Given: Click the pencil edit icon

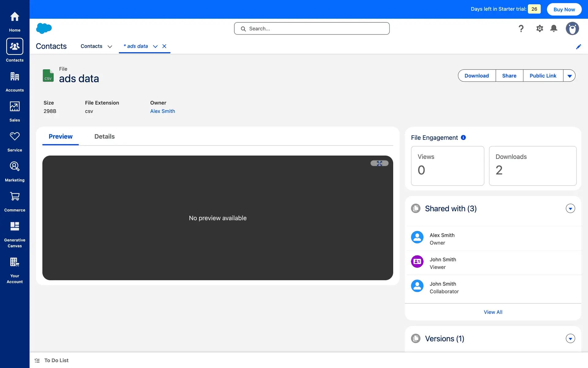Looking at the screenshot, I should point(578,47).
